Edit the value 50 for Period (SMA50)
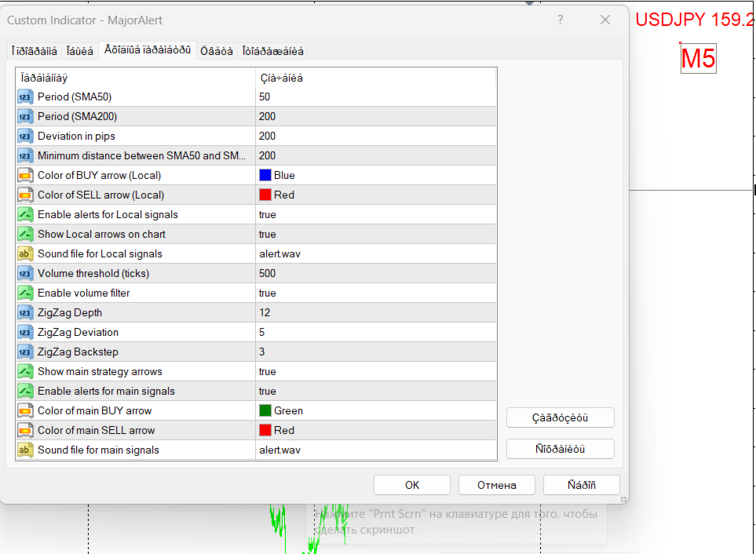This screenshot has width=756, height=554. pos(375,97)
